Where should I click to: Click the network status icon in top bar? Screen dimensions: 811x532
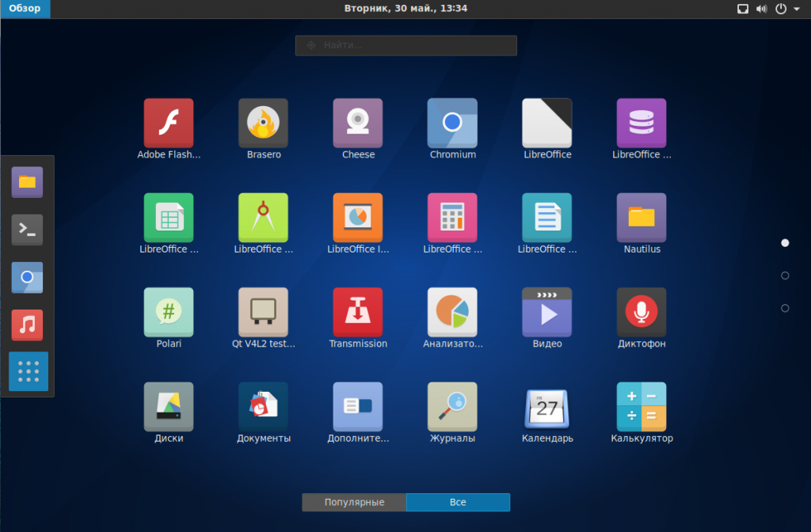[743, 9]
